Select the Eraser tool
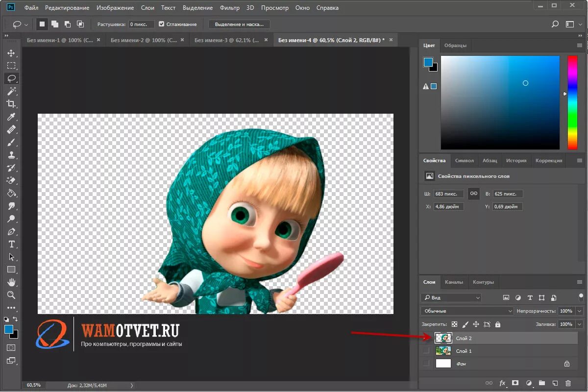 click(11, 180)
